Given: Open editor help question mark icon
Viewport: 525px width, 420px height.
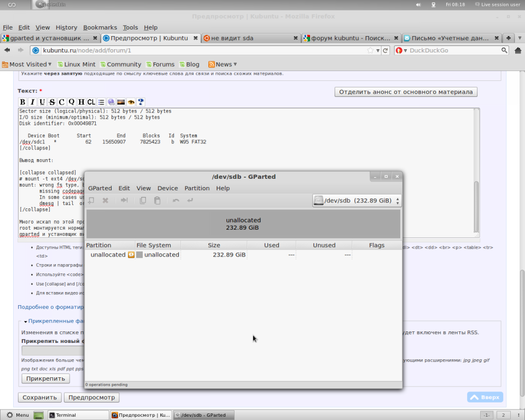Looking at the screenshot, I should pyautogui.click(x=141, y=102).
